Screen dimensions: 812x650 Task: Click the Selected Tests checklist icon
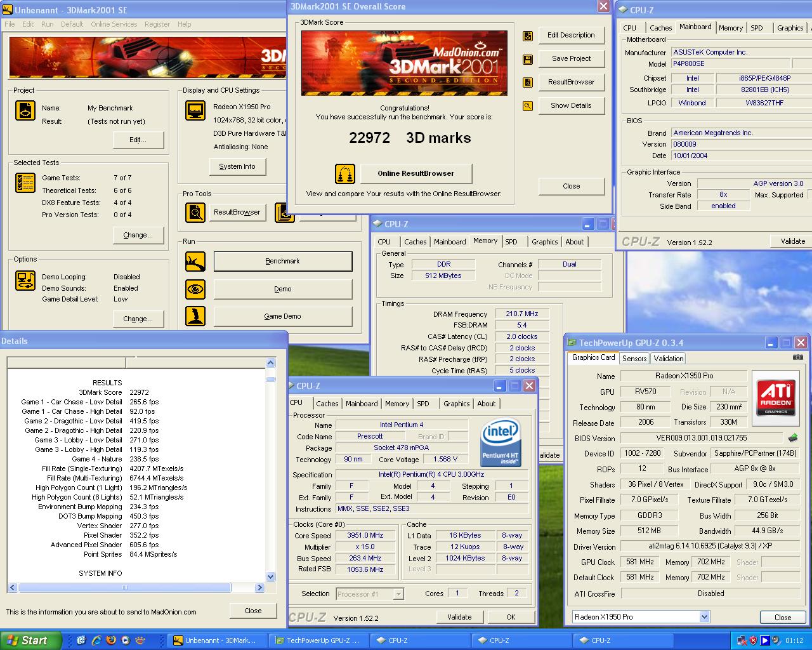click(x=25, y=183)
